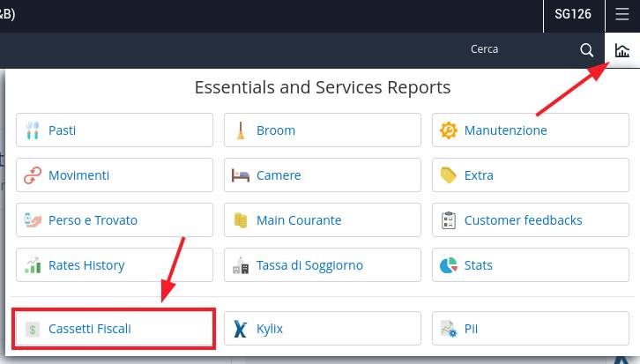The image size is (640, 364).
Task: Click the Stats pie chart icon
Action: (448, 265)
